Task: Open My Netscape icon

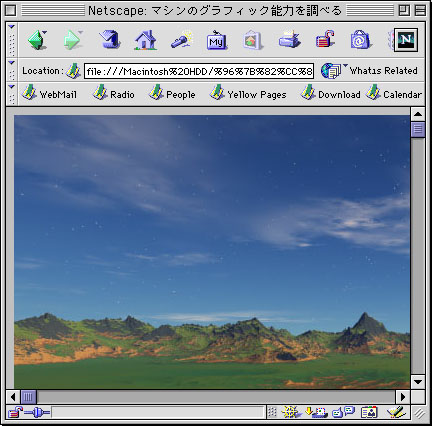Action: 217,40
